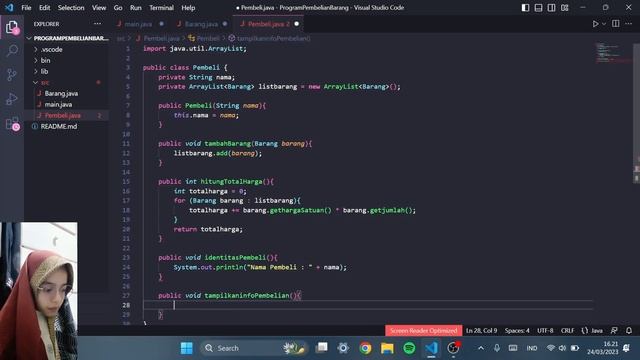Screen dimensions: 640x360
Task: Toggle primary side bar layout icon
Action: (x=525, y=8)
